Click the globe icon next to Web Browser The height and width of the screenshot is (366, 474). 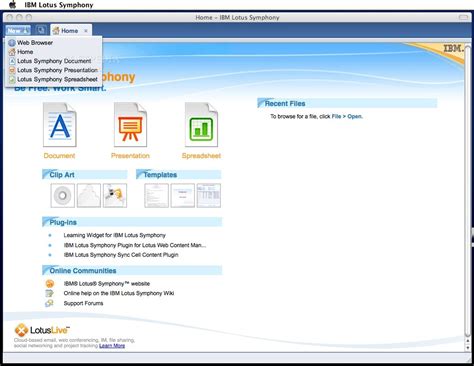coord(12,43)
